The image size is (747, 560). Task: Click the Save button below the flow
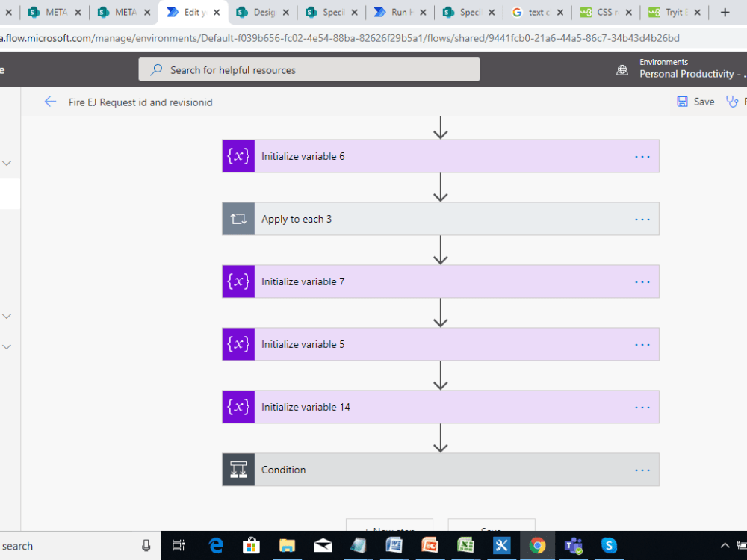491,529
